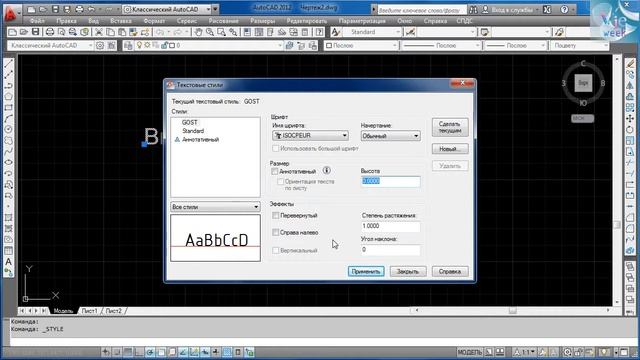Open the Послою color dropdown
Screen dimensions: 640x360
(361, 46)
